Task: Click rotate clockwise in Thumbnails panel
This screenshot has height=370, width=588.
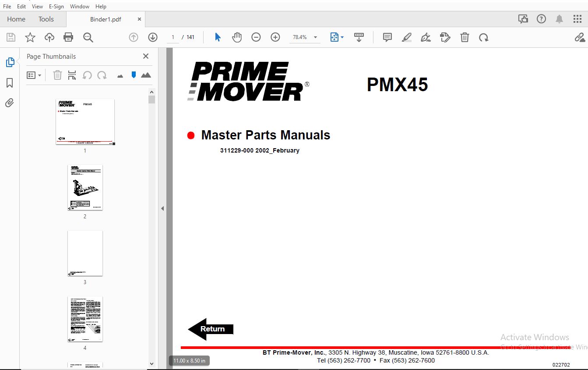Action: (102, 75)
